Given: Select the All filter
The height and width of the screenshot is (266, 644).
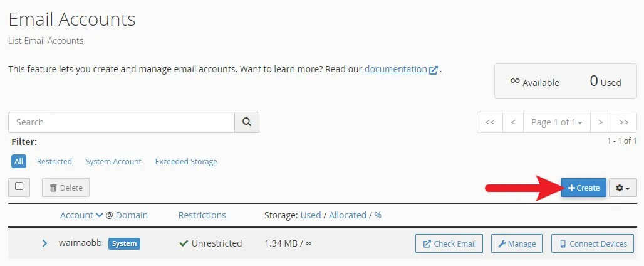Looking at the screenshot, I should (19, 161).
